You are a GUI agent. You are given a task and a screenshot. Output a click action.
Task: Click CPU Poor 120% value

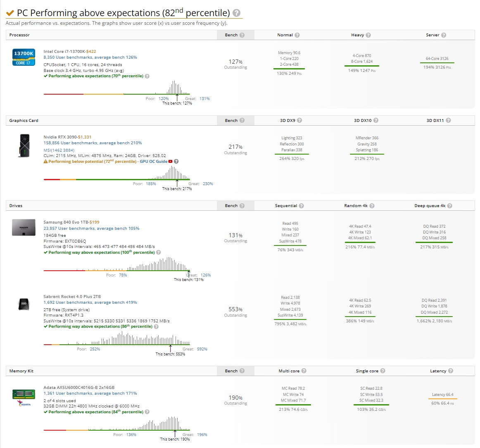click(164, 99)
